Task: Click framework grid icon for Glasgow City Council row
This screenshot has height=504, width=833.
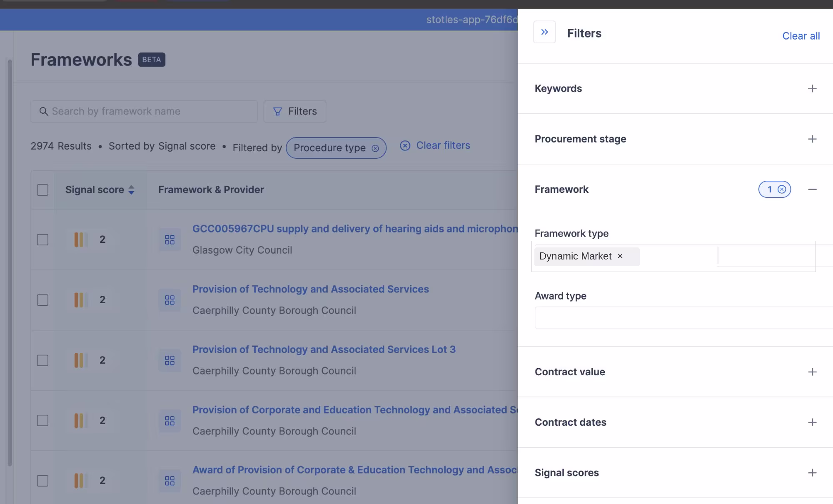Action: [x=170, y=240]
